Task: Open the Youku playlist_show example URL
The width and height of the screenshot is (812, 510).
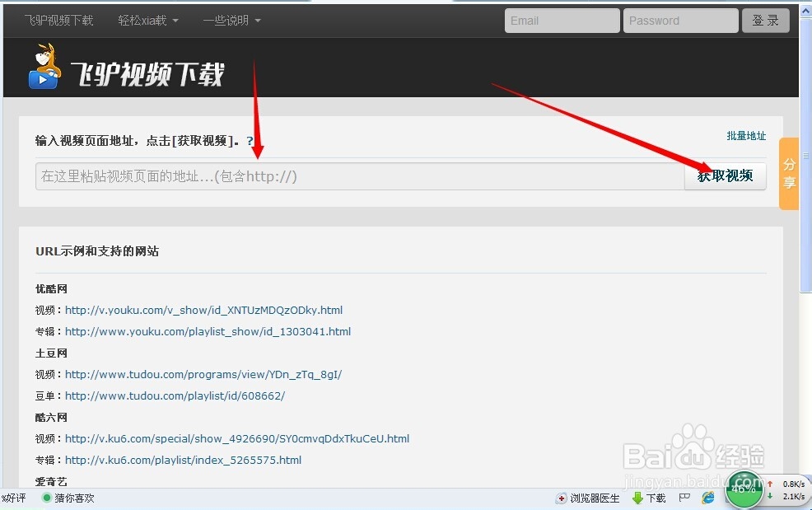Action: [208, 331]
